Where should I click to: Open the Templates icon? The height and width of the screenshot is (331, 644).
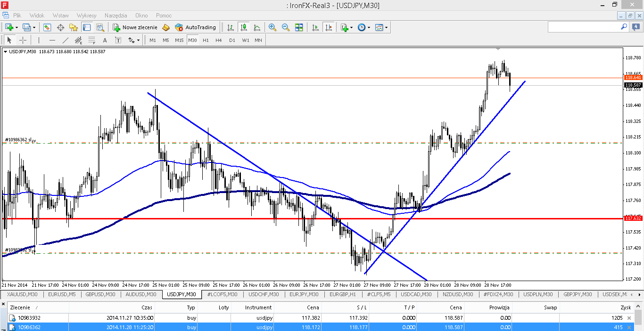coord(379,27)
